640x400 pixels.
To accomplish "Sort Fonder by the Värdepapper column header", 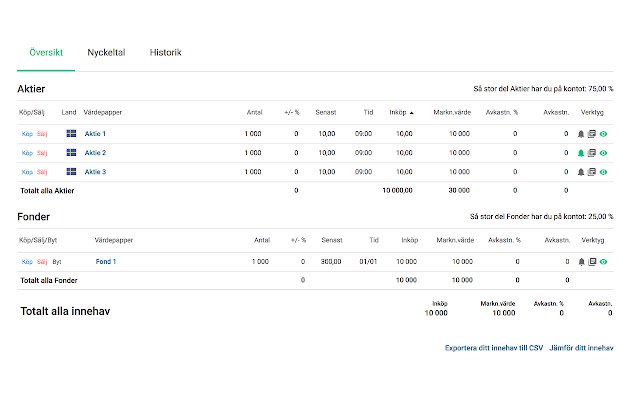I will pos(114,240).
